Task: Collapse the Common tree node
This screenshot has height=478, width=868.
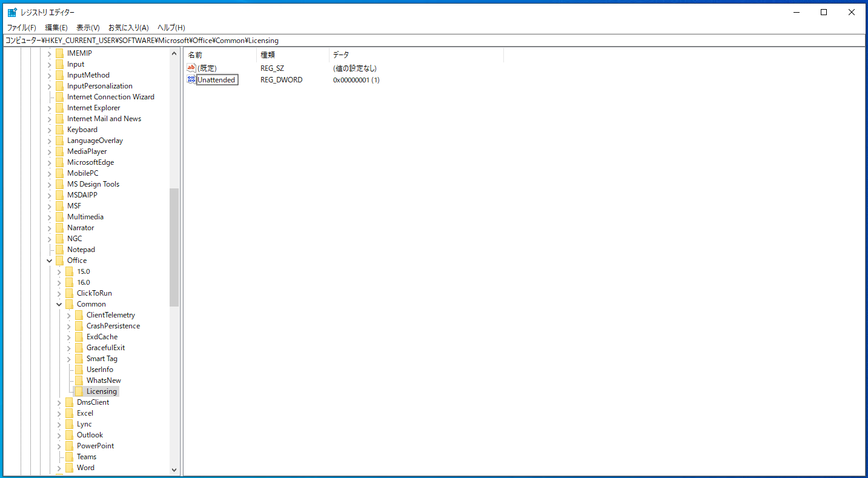Action: click(59, 304)
